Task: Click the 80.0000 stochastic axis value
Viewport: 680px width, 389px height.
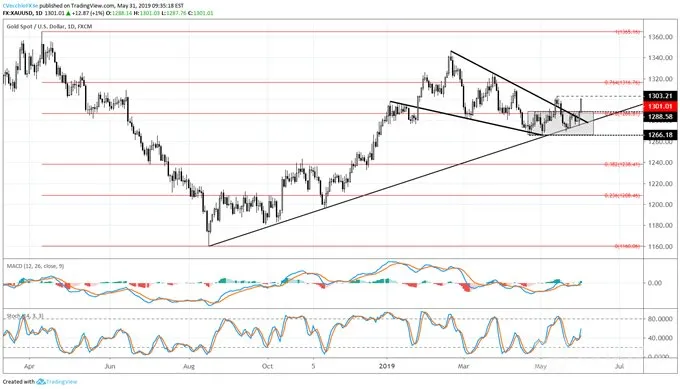Action: pos(660,319)
